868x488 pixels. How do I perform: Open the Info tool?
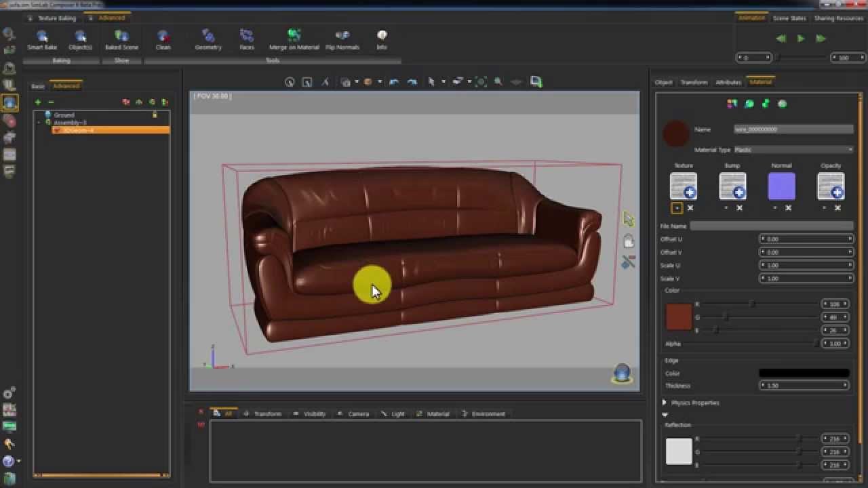coord(382,39)
